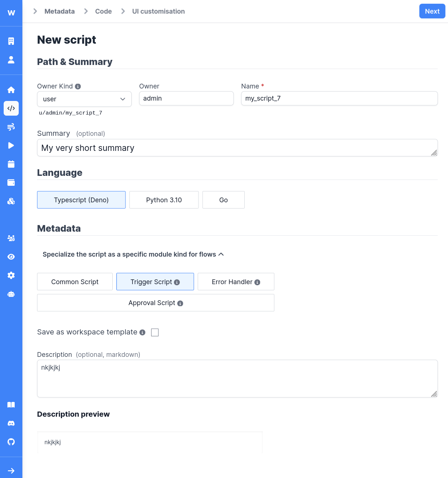Open Workspace settings gear icon
This screenshot has width=448, height=478.
click(x=11, y=275)
